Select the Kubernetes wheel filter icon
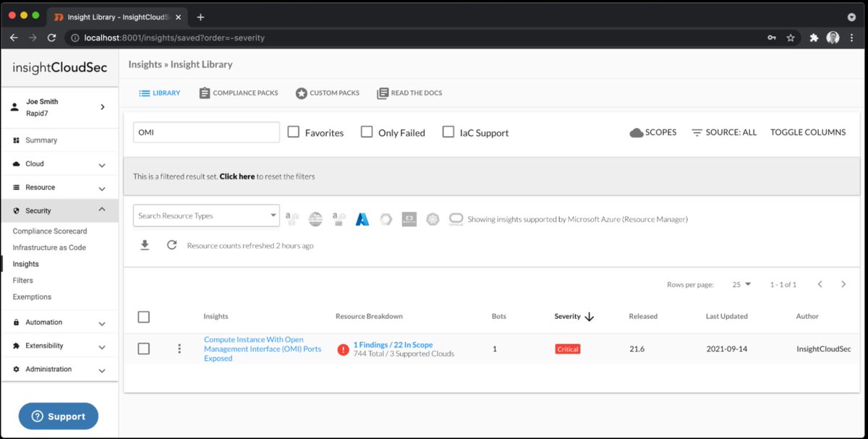Image resolution: width=868 pixels, height=439 pixels. 433,218
